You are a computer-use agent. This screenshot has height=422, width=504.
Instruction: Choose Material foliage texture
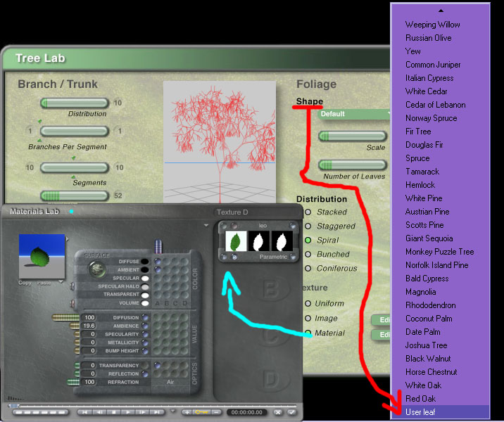(308, 333)
